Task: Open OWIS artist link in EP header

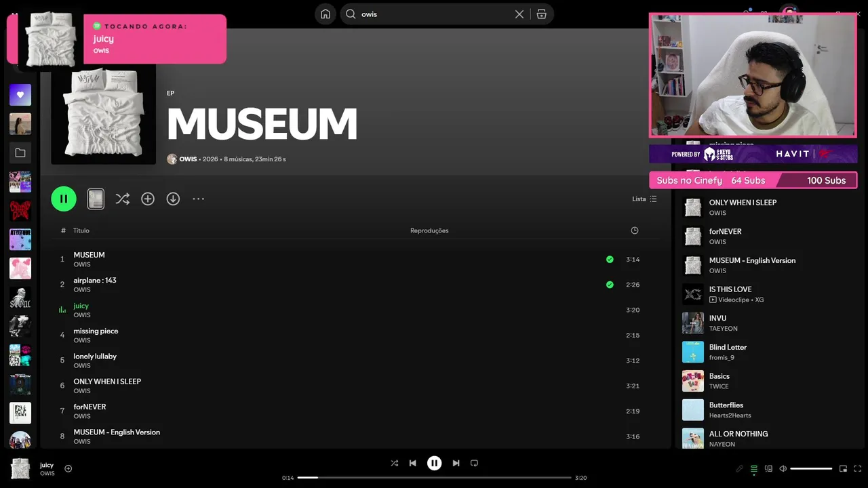Action: coord(188,159)
